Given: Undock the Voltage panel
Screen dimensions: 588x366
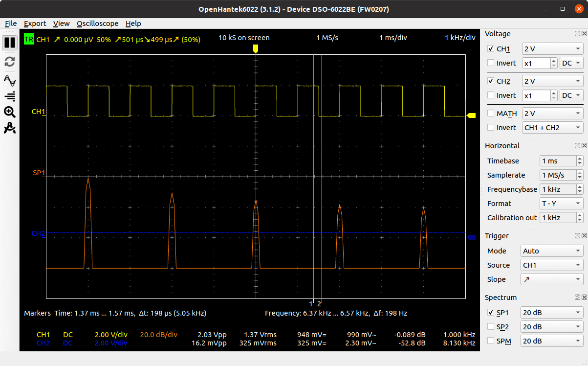Looking at the screenshot, I should (577, 33).
